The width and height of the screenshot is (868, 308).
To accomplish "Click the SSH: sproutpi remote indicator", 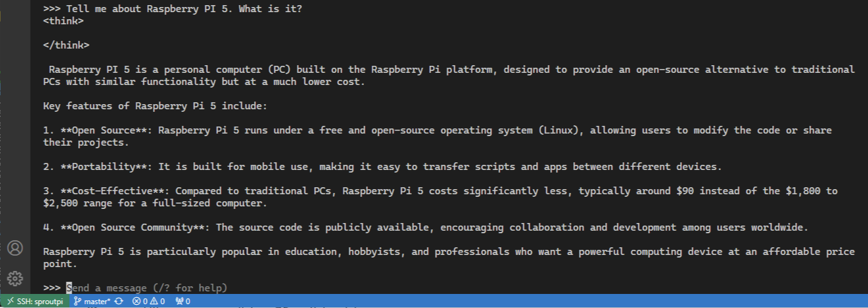I will 35,301.
